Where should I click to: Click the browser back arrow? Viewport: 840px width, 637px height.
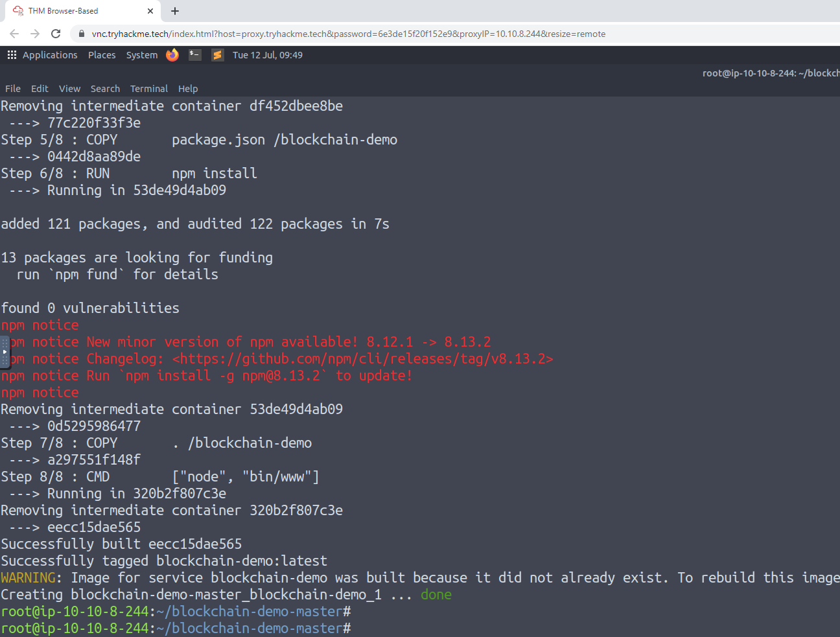pyautogui.click(x=14, y=34)
